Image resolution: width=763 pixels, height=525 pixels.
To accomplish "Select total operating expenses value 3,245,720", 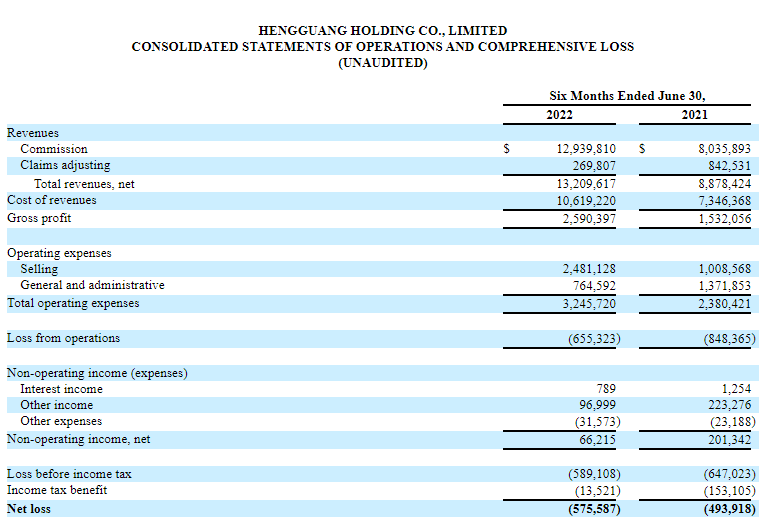I will tap(589, 304).
